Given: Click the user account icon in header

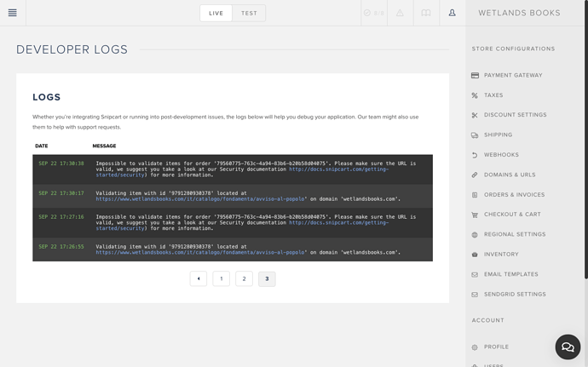Looking at the screenshot, I should (x=452, y=13).
